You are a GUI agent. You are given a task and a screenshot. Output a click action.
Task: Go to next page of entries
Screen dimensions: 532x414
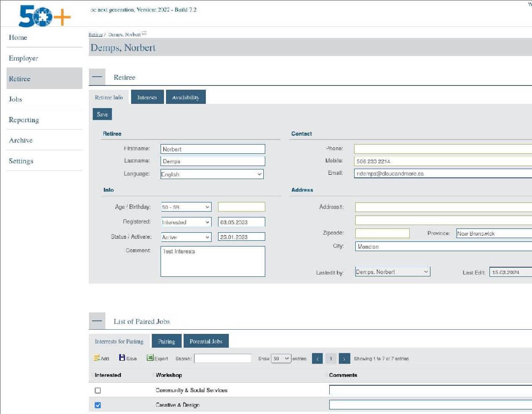pos(345,358)
